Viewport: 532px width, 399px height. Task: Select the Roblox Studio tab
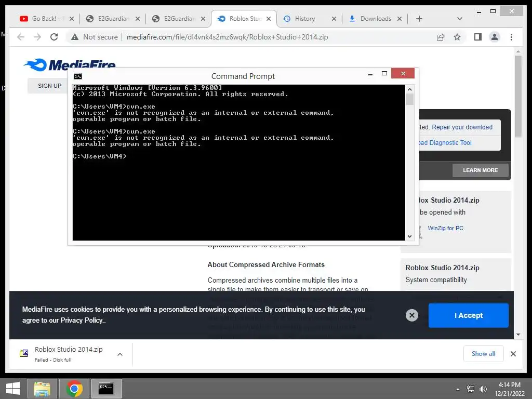click(x=243, y=19)
